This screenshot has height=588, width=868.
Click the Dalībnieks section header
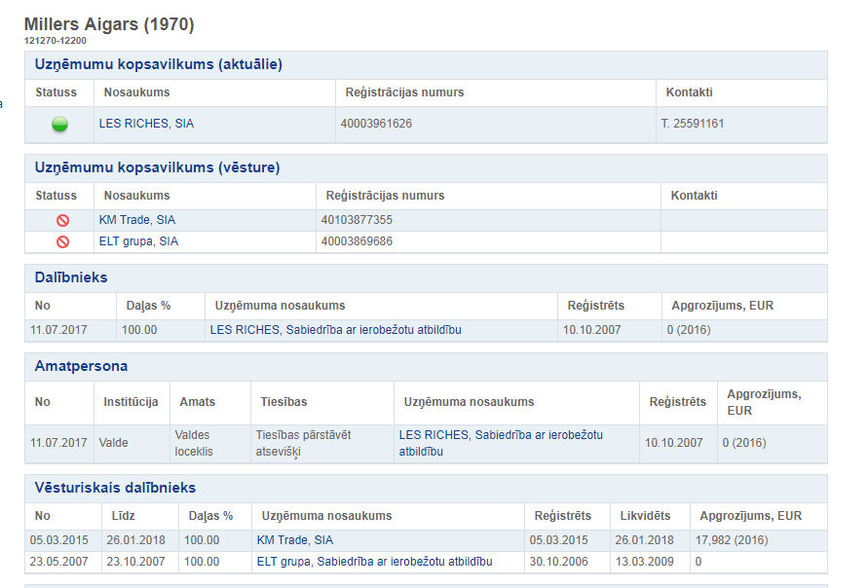(x=71, y=277)
